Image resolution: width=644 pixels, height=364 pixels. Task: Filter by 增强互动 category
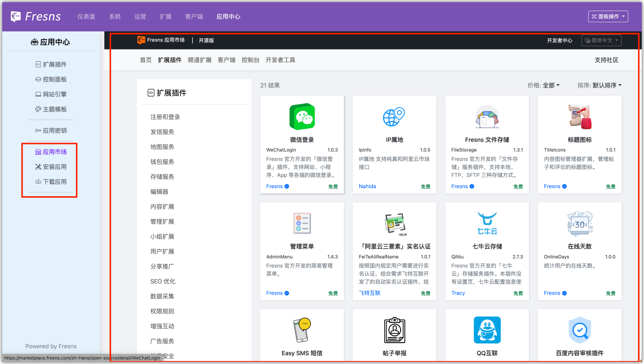162,326
